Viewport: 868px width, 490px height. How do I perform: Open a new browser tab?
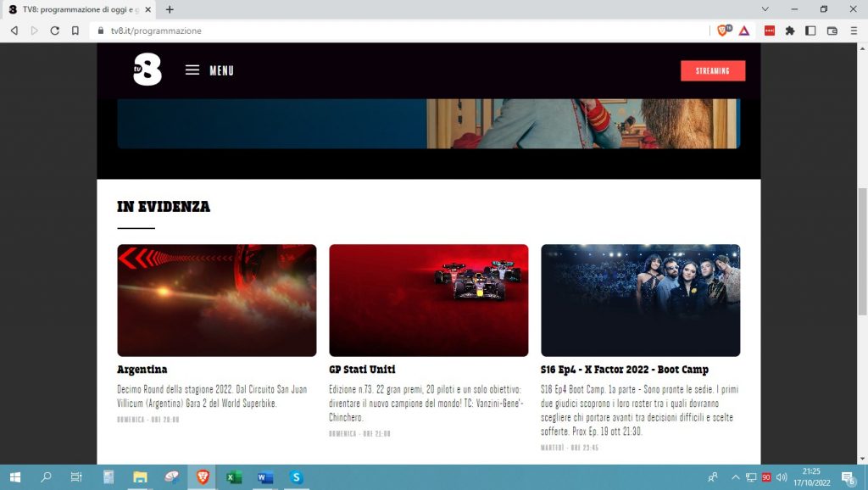tap(170, 9)
